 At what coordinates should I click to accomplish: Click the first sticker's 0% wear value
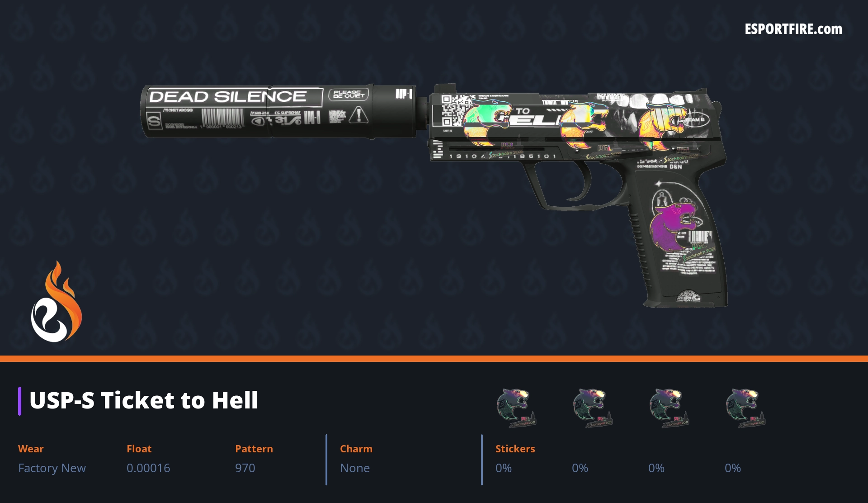(x=504, y=468)
